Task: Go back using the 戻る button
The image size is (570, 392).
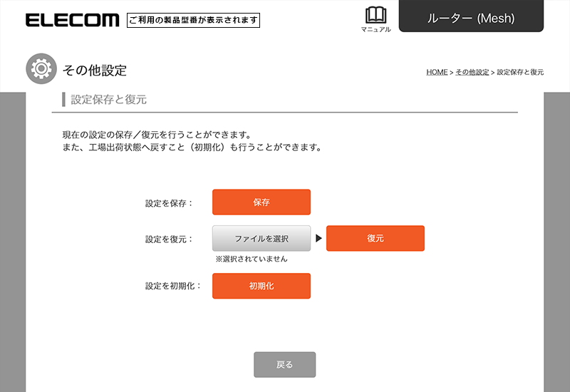Action: pos(284,365)
